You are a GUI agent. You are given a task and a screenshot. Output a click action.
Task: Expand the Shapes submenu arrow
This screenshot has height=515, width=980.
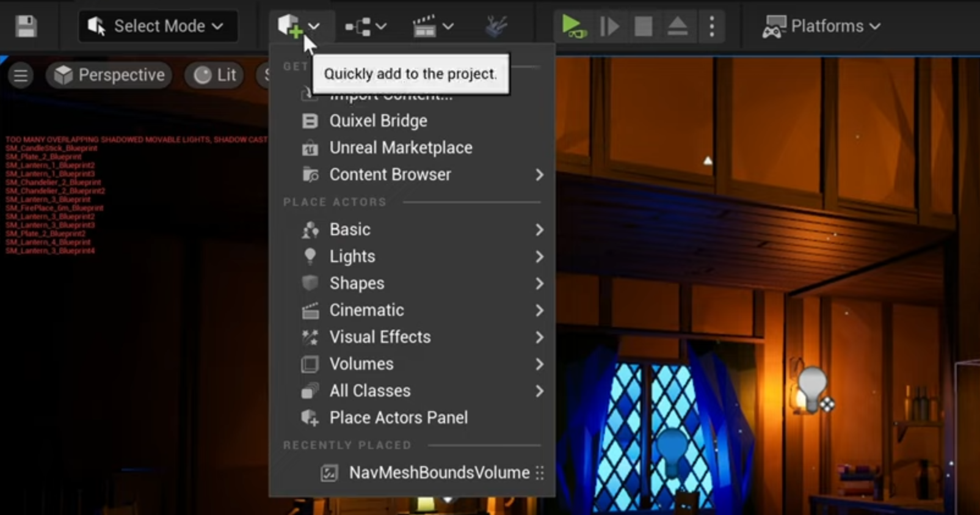539,283
